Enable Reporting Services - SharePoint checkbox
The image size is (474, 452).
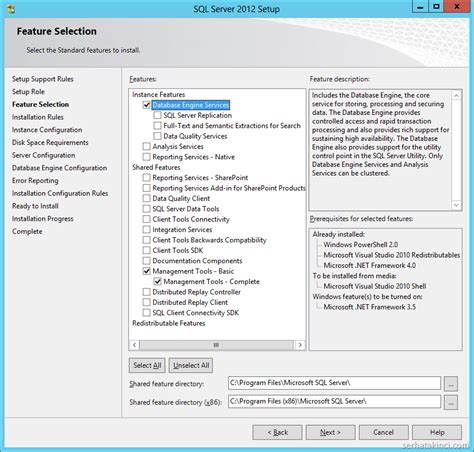pos(146,177)
